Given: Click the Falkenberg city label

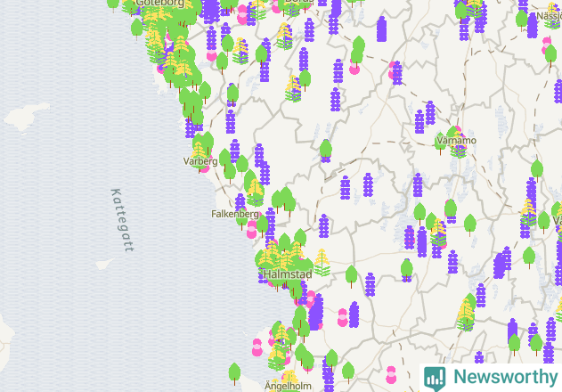Looking at the screenshot, I should [235, 214].
